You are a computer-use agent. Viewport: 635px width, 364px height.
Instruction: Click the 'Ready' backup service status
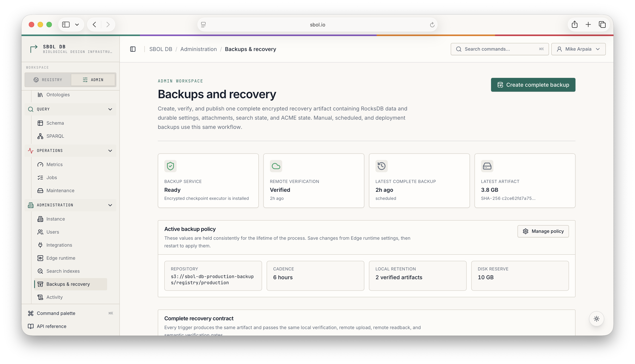click(x=172, y=190)
